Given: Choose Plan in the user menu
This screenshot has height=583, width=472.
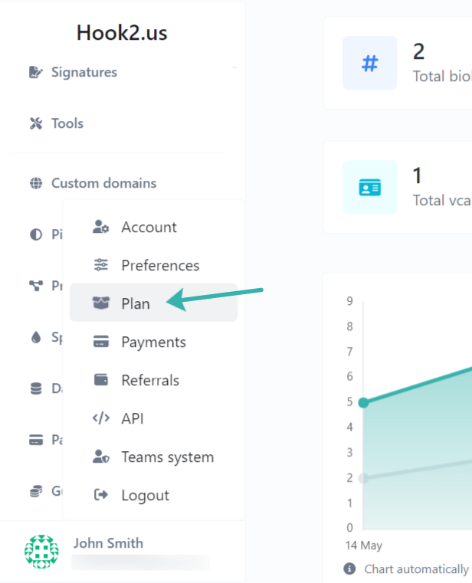Looking at the screenshot, I should tap(153, 303).
